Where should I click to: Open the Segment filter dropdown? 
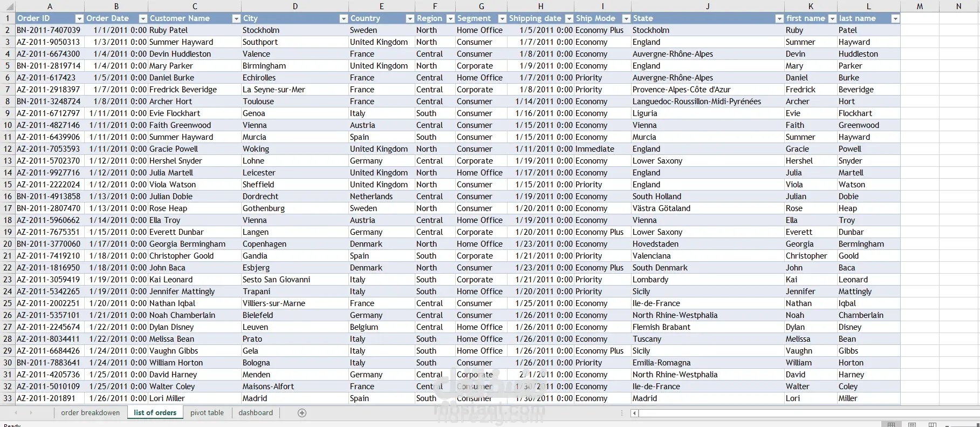pyautogui.click(x=502, y=18)
